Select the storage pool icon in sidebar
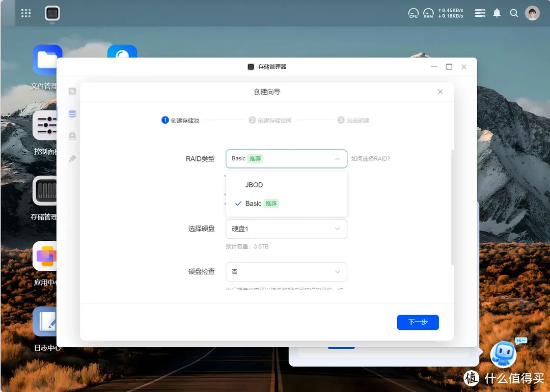 (x=72, y=114)
